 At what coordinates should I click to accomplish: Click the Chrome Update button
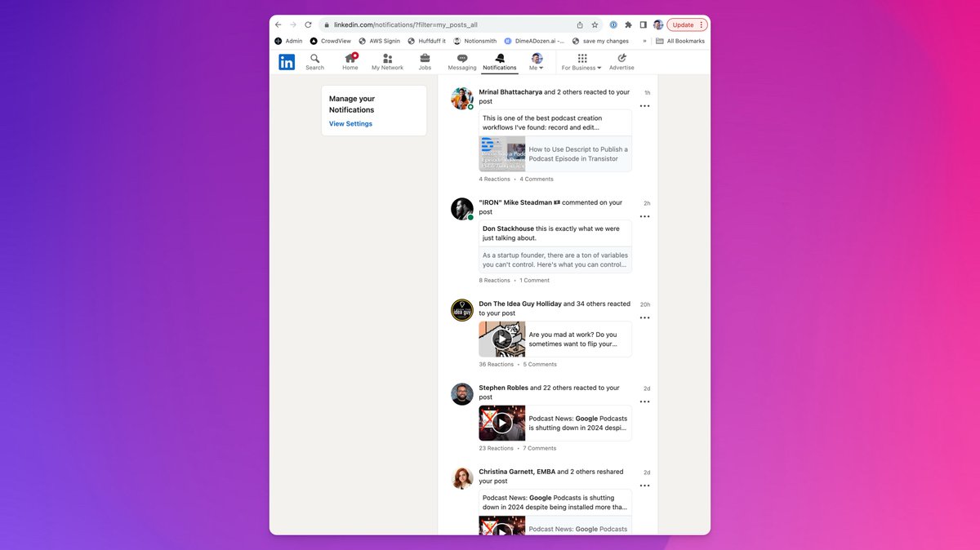[x=683, y=24]
